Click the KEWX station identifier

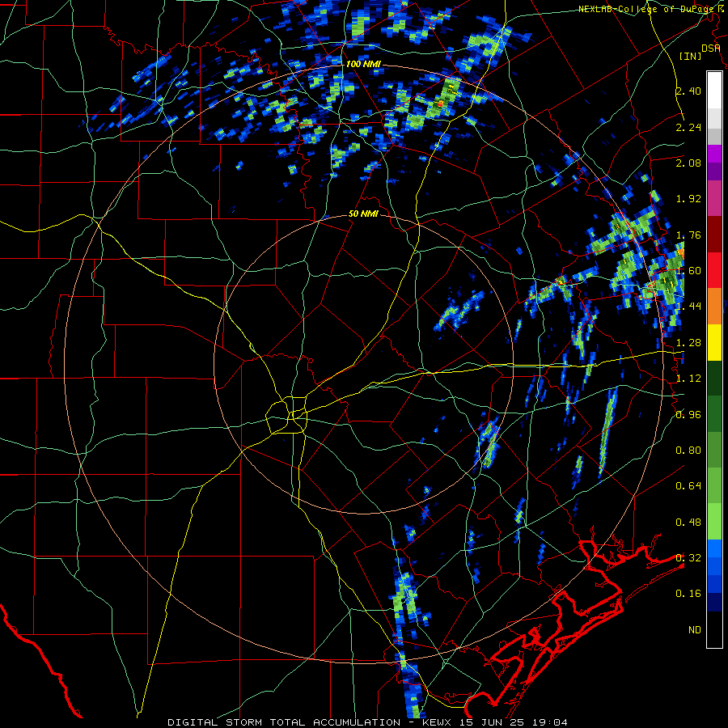coord(438,722)
